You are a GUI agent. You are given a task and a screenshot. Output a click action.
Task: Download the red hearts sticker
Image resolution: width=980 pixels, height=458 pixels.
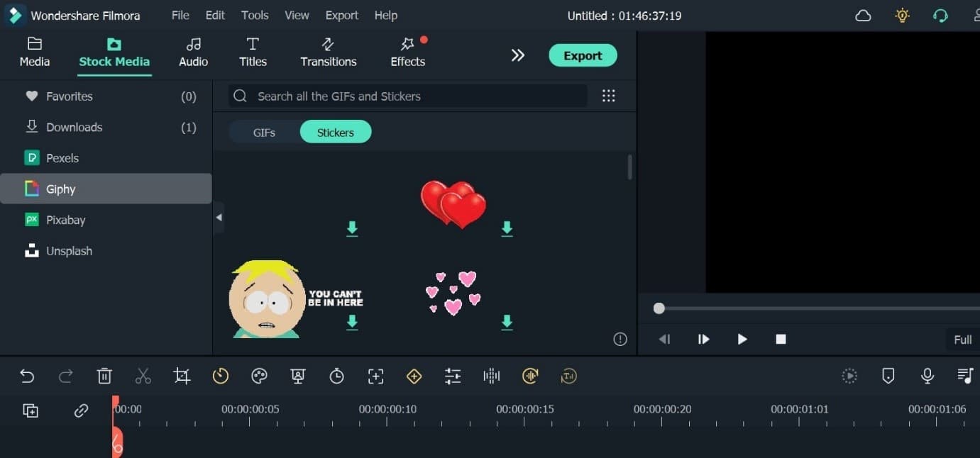[507, 228]
